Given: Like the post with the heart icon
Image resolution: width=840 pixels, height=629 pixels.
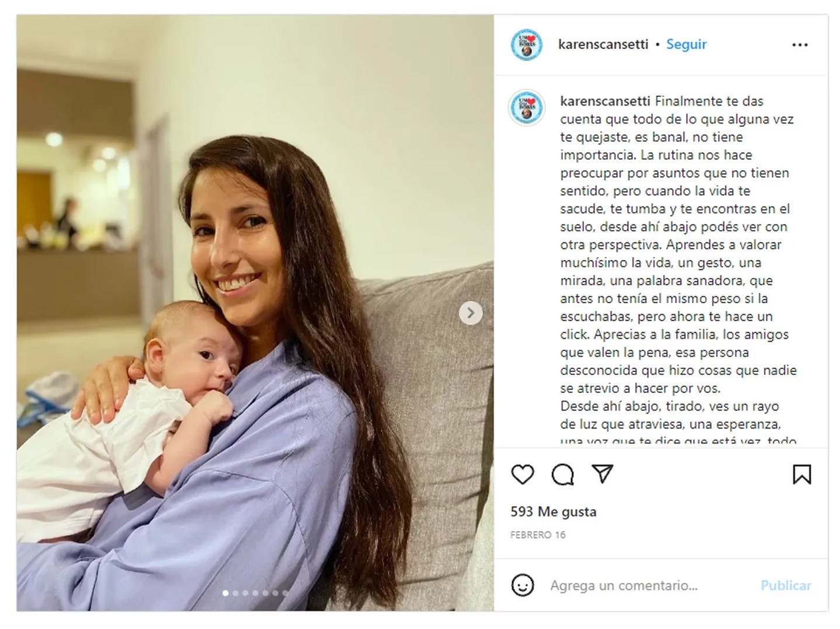Looking at the screenshot, I should coord(522,475).
